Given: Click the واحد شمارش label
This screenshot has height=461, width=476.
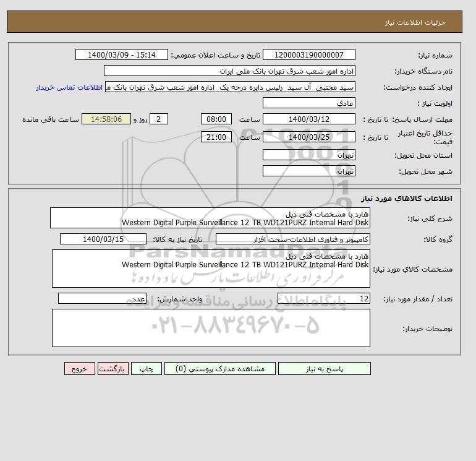Looking at the screenshot, I should (179, 299).
